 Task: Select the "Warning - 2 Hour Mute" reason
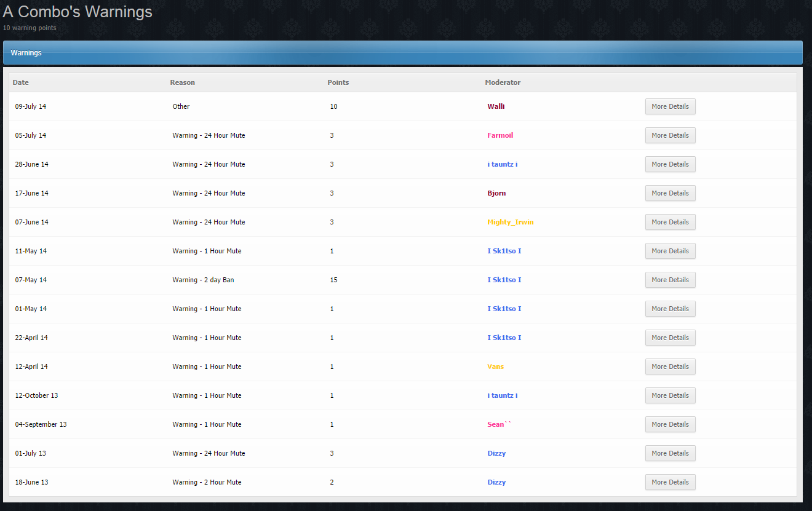tap(207, 482)
